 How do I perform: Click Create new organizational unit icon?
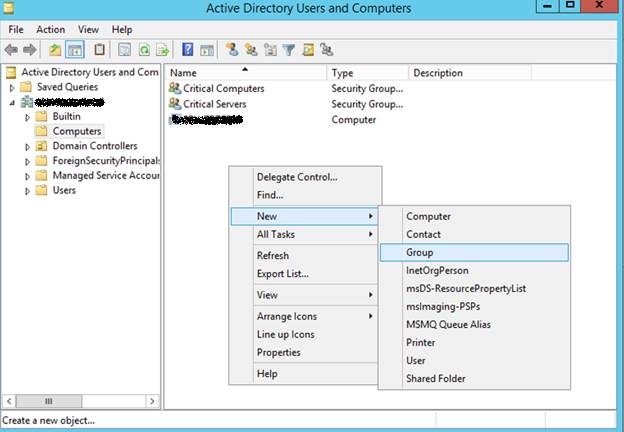point(270,50)
